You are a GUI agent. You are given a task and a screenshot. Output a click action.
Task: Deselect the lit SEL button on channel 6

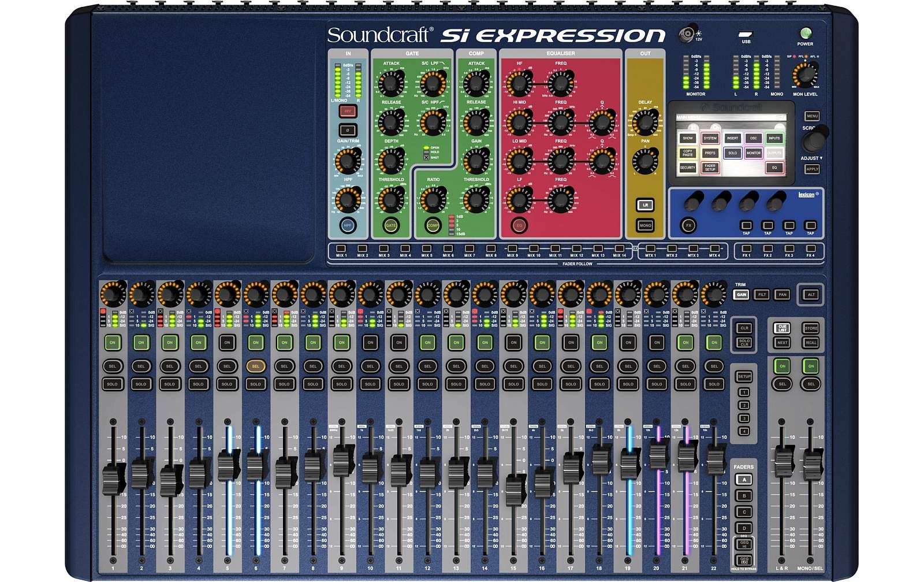coord(256,366)
